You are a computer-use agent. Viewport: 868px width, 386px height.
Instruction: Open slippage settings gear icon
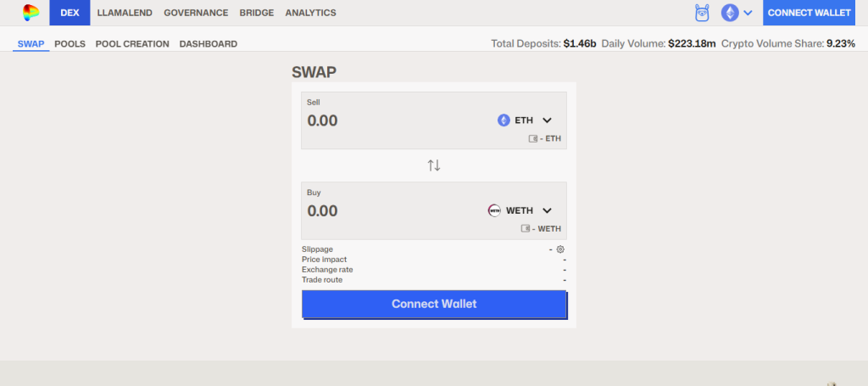pyautogui.click(x=560, y=249)
